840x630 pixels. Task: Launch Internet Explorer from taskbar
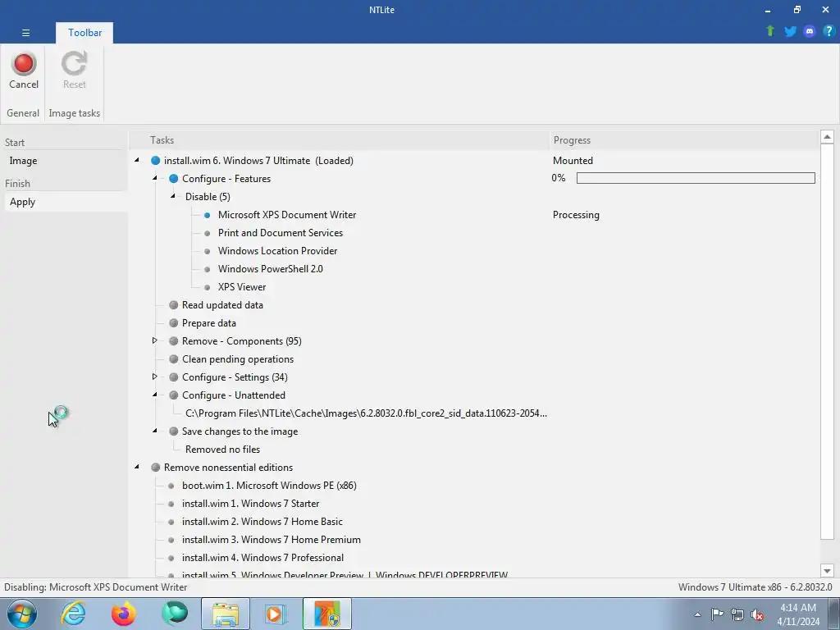[73, 614]
